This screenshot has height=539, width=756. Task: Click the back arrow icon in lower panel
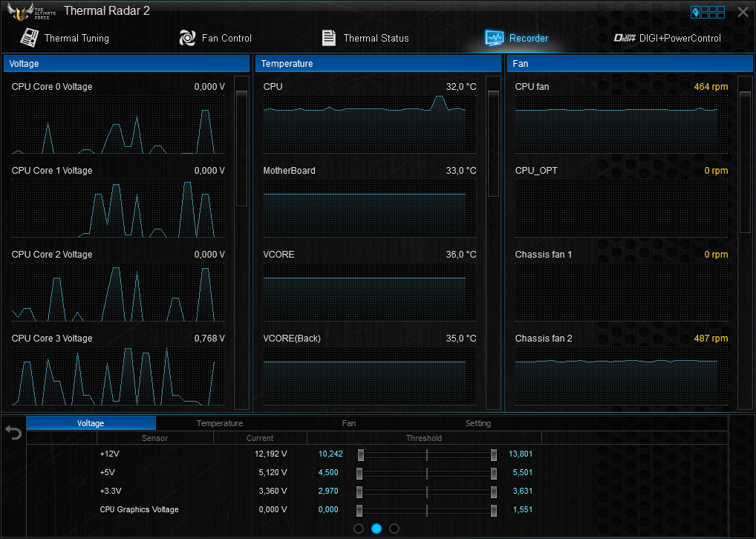pos(13,432)
